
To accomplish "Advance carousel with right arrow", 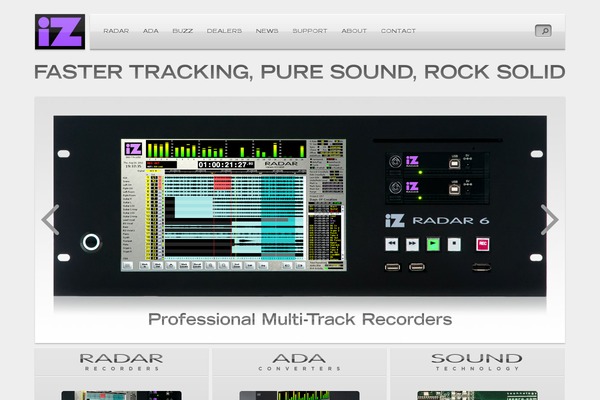I will click(x=549, y=220).
